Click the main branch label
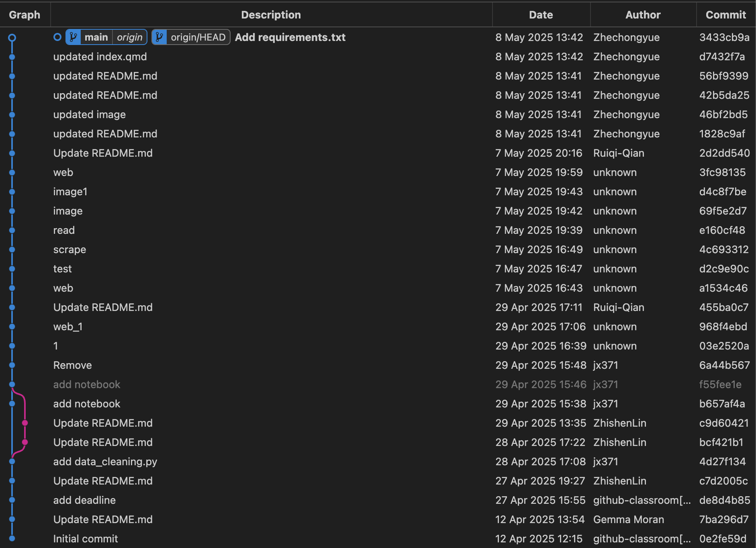The width and height of the screenshot is (756, 548). [x=96, y=37]
